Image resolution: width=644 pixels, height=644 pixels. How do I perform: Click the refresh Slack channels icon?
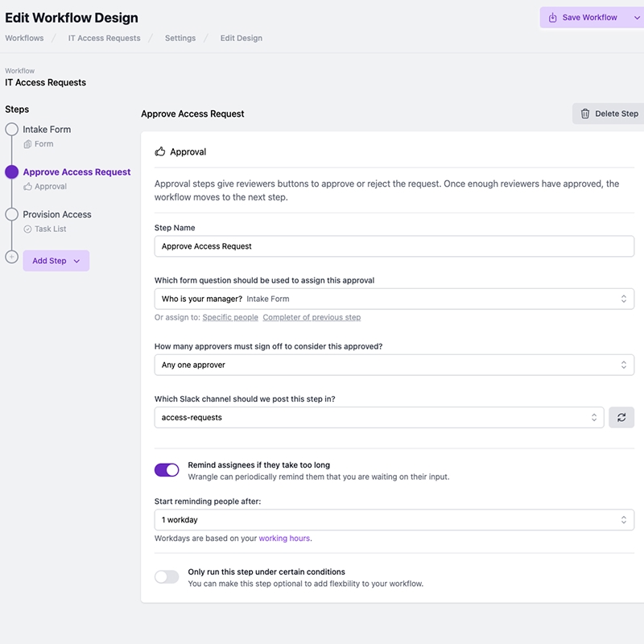tap(621, 417)
